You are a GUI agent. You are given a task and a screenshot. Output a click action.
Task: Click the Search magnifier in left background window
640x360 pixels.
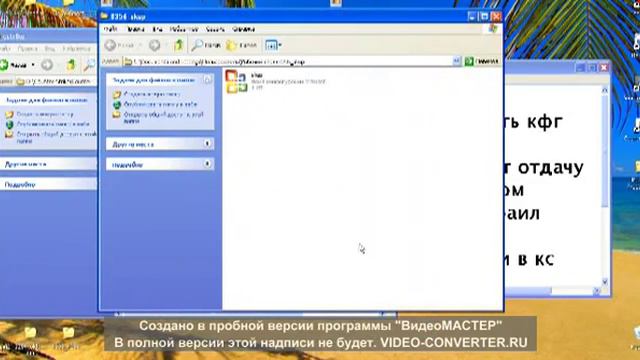pyautogui.click(x=89, y=64)
